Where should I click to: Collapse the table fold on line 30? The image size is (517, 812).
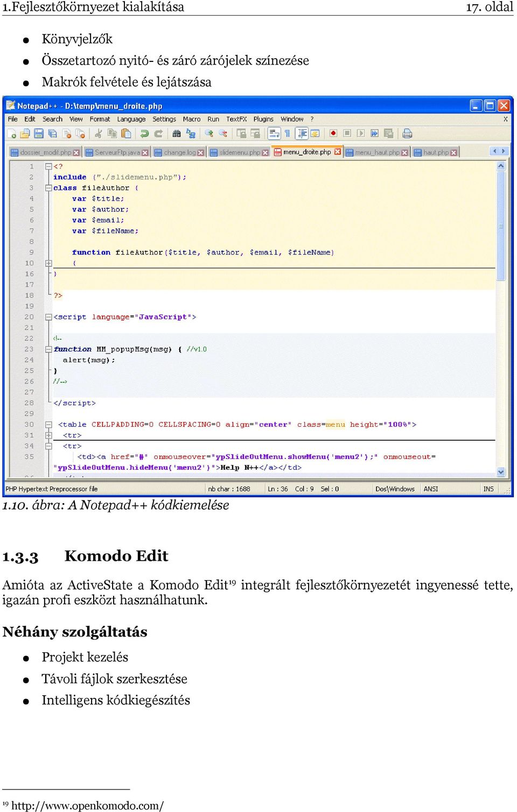coord(48,425)
